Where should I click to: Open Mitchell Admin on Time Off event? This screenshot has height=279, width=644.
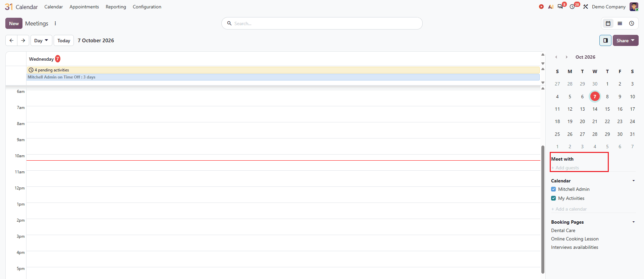[x=283, y=77]
